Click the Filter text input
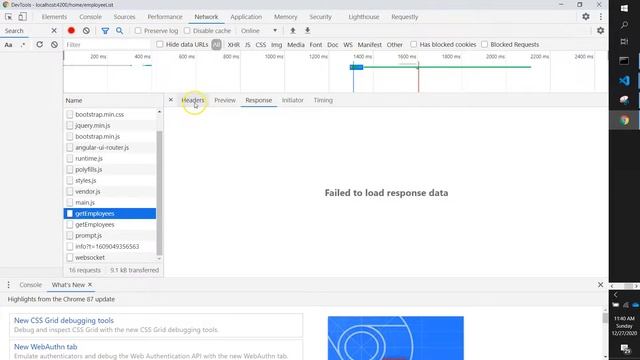Image resolution: width=640 pixels, height=360 pixels. coord(108,44)
